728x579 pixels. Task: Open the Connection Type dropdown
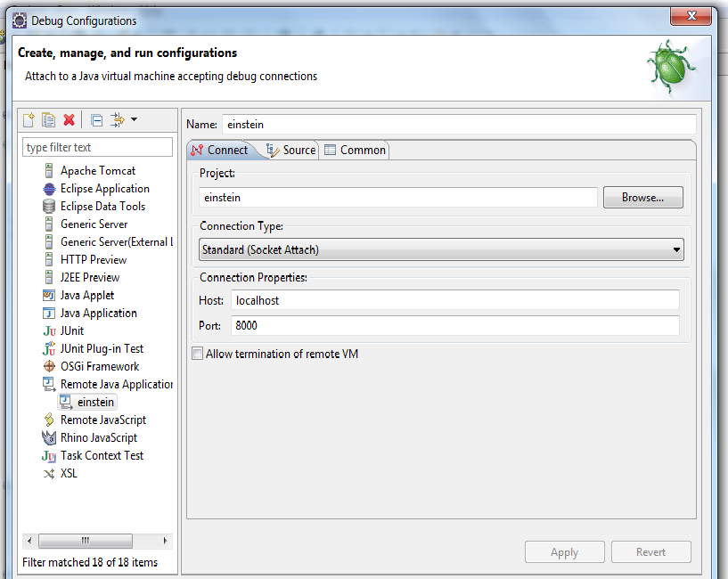click(441, 249)
